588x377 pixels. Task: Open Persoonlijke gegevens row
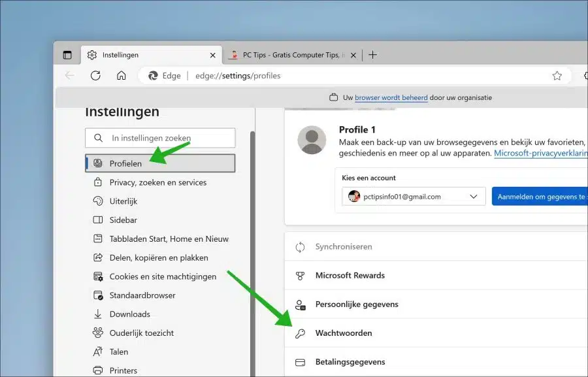click(436, 304)
